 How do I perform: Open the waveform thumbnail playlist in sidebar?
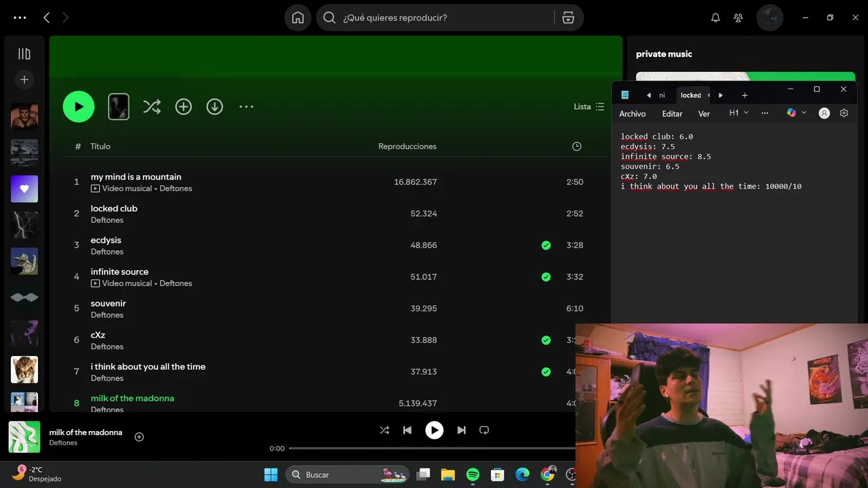(24, 298)
